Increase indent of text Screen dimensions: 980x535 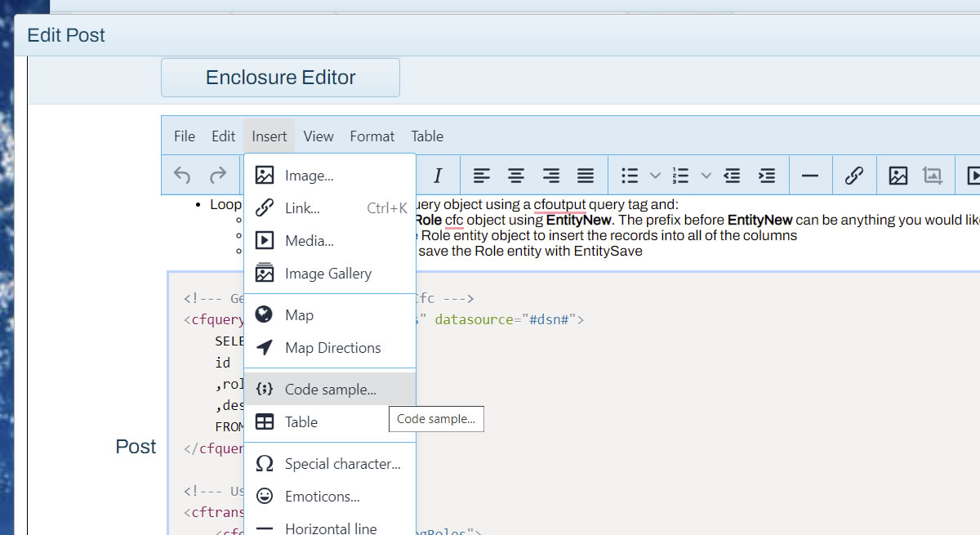click(x=767, y=175)
